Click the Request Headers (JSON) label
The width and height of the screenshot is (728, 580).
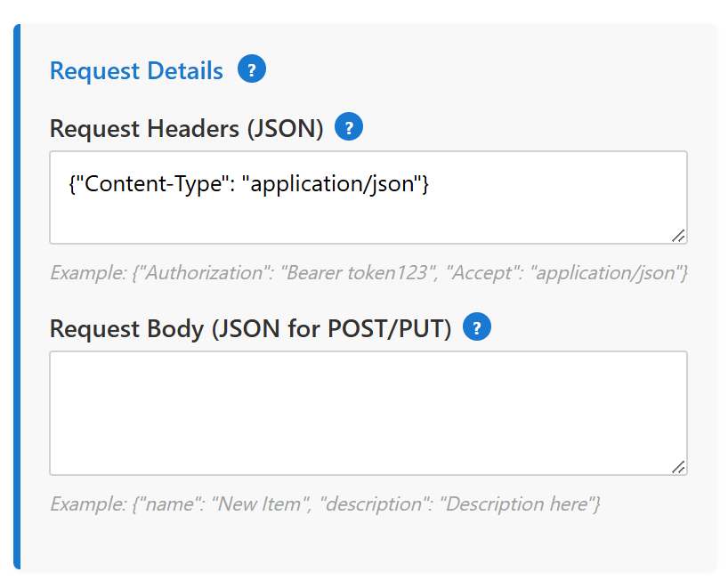point(187,128)
